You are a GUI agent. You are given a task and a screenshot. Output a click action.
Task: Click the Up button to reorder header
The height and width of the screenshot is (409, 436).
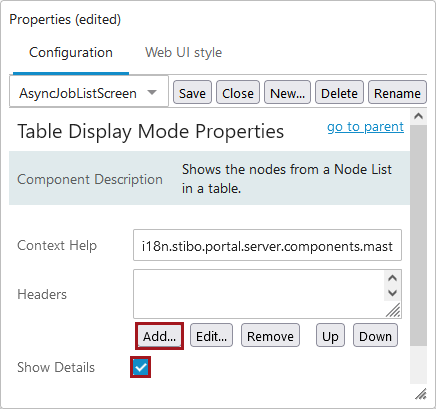click(x=330, y=336)
